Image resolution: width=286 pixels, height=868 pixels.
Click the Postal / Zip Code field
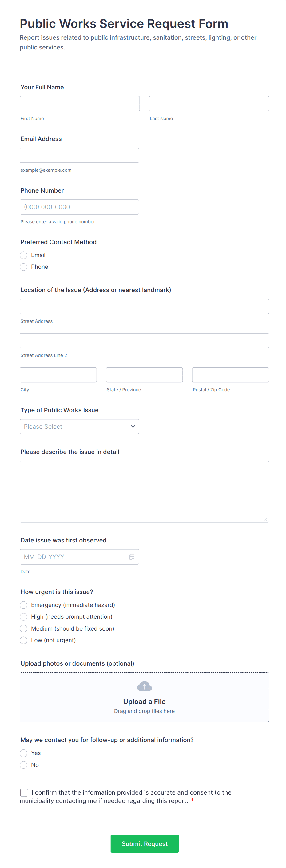[x=230, y=375]
